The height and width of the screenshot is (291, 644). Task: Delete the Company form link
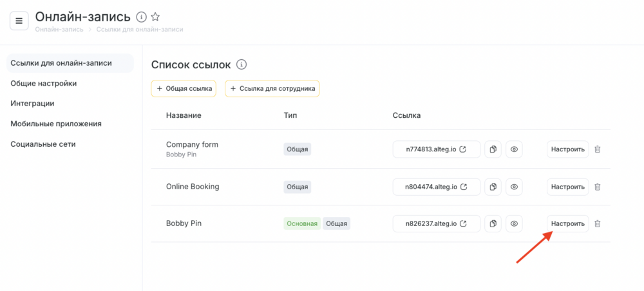click(x=598, y=149)
